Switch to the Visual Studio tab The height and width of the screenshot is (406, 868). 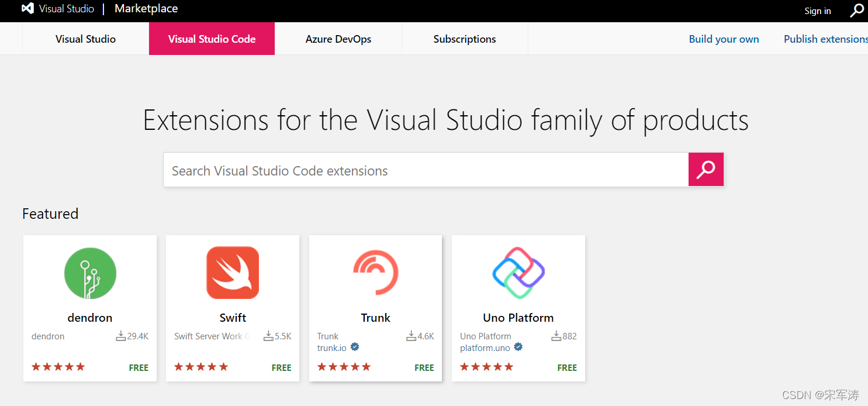(85, 39)
